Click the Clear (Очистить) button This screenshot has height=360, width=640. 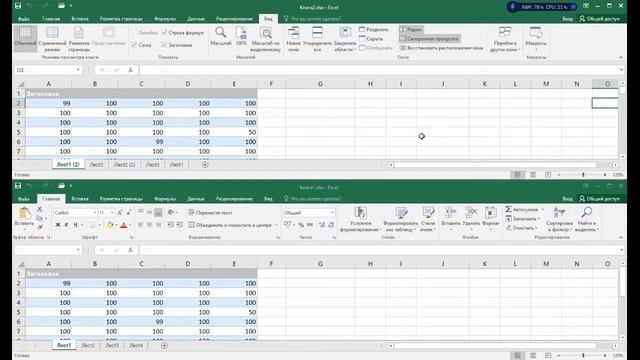click(x=522, y=228)
